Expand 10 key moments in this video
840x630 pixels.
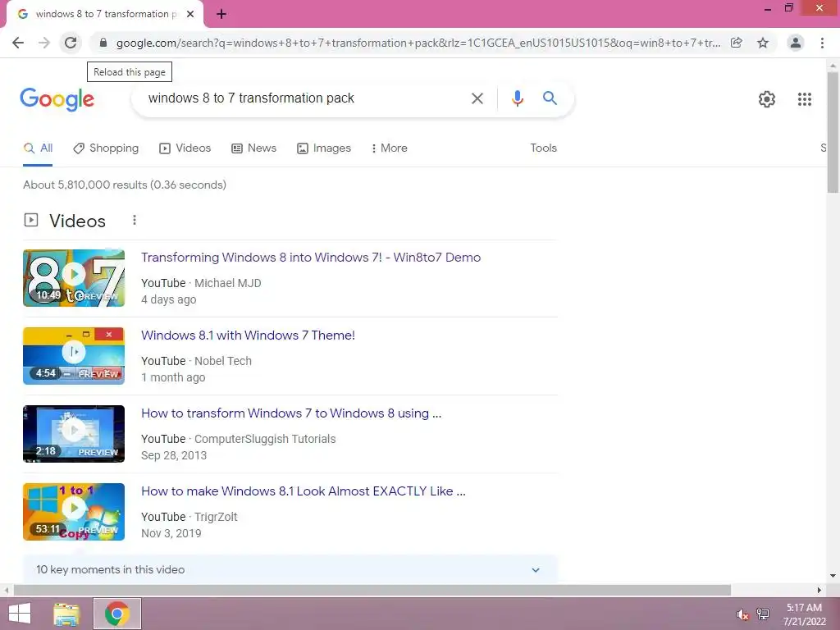(x=290, y=569)
